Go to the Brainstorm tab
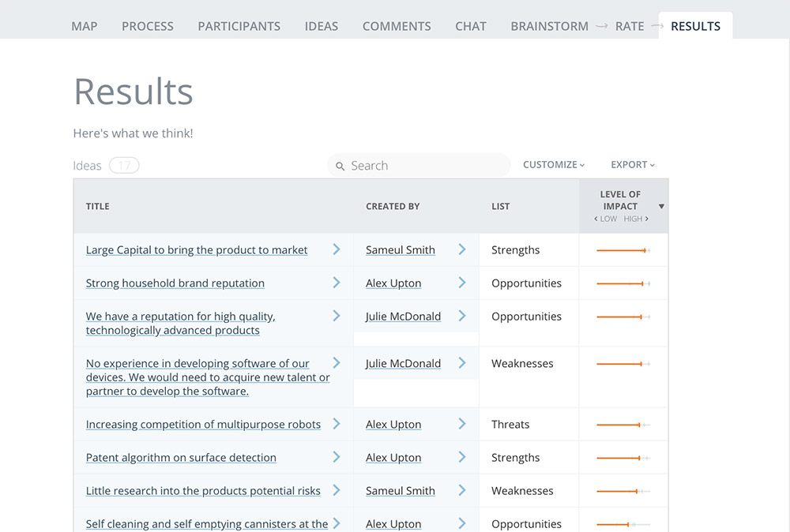 click(549, 26)
